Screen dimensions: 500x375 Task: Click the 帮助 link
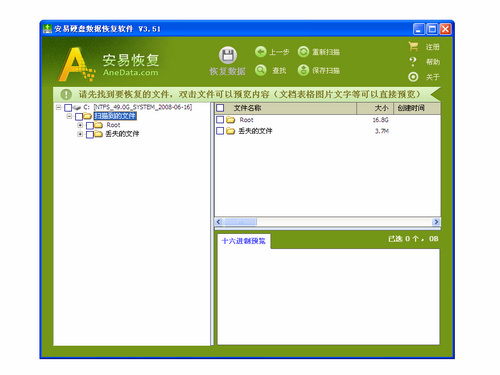(x=432, y=62)
